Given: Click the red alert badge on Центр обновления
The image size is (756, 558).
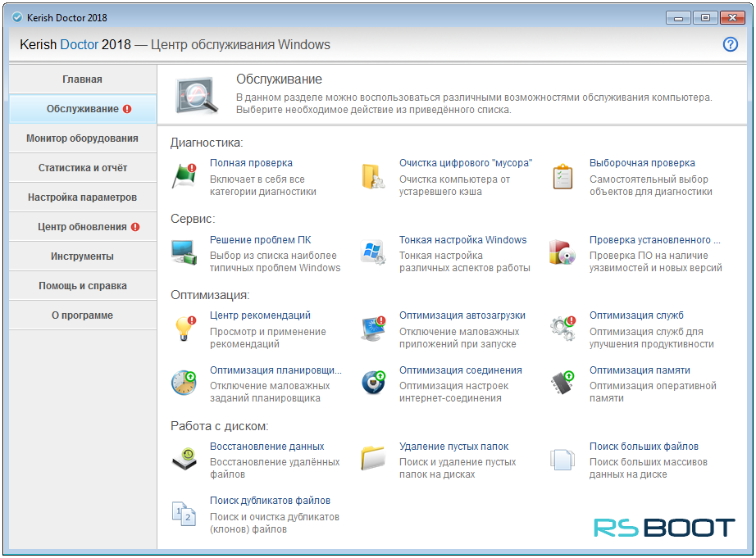Looking at the screenshot, I should (135, 227).
